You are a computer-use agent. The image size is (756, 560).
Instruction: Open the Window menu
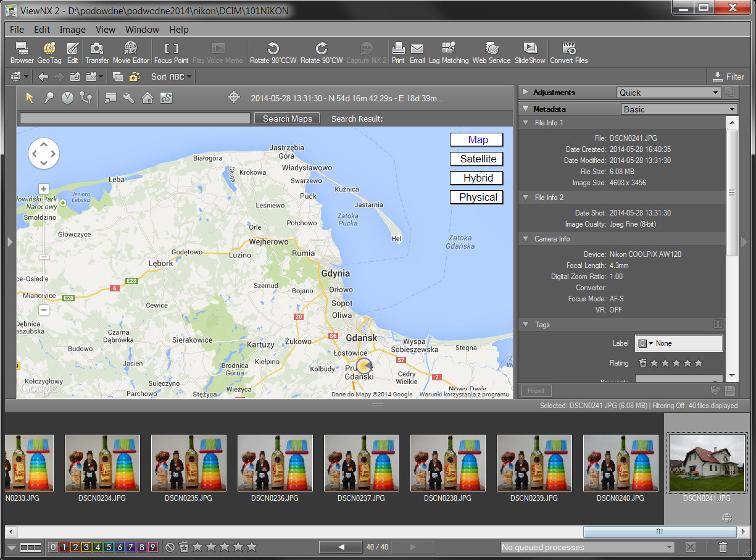(142, 29)
